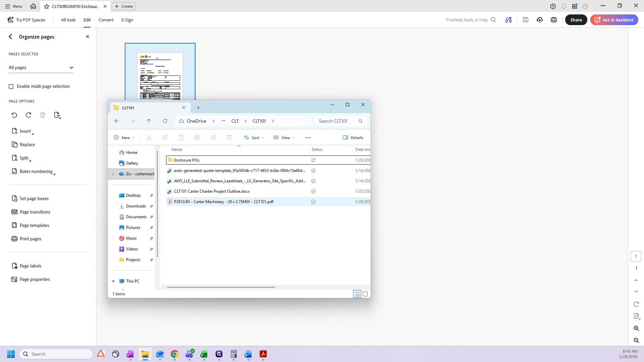Open the All tools menu
This screenshot has height=362, width=644.
click(x=68, y=20)
